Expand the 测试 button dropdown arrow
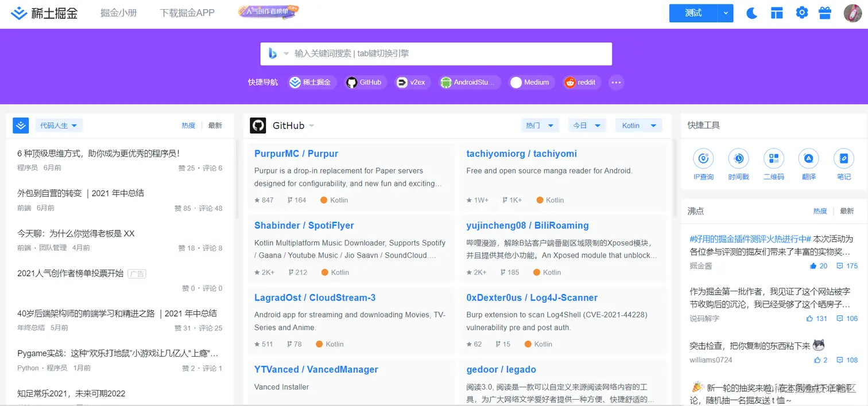 (x=726, y=13)
